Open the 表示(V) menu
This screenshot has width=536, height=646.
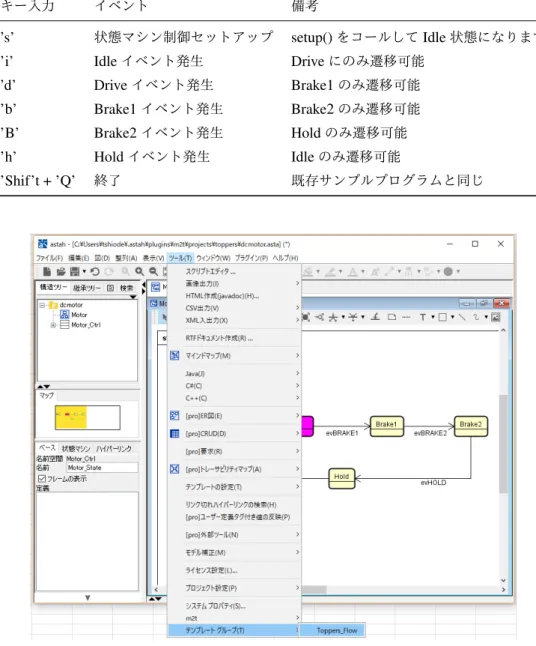[x=153, y=258]
